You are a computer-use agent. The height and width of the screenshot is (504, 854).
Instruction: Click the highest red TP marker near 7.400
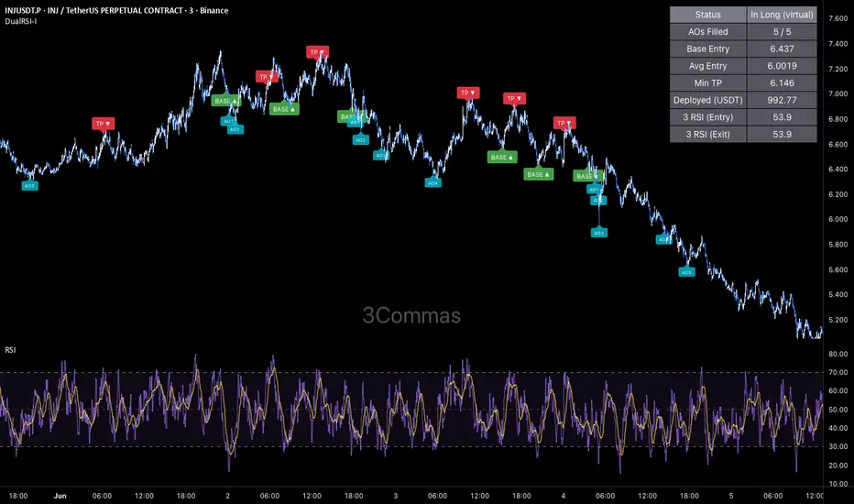pyautogui.click(x=317, y=52)
